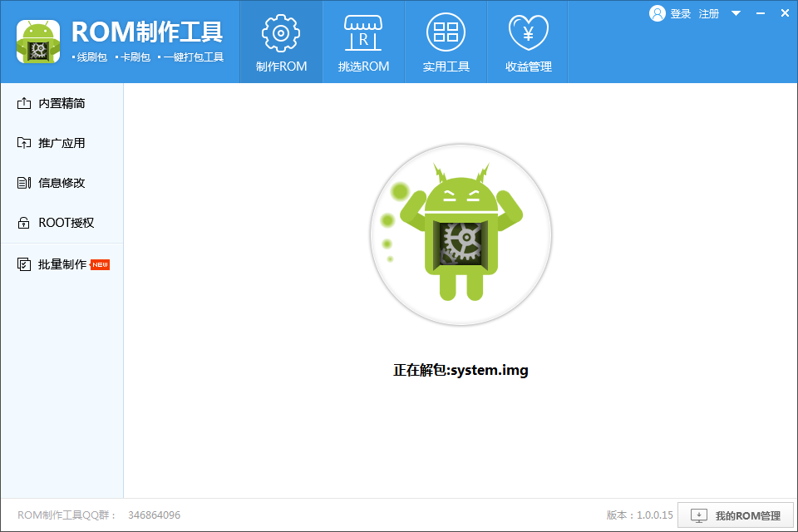Screen dimensions: 798x532
Task: Expand the title bar dropdown arrow
Action: [736, 14]
